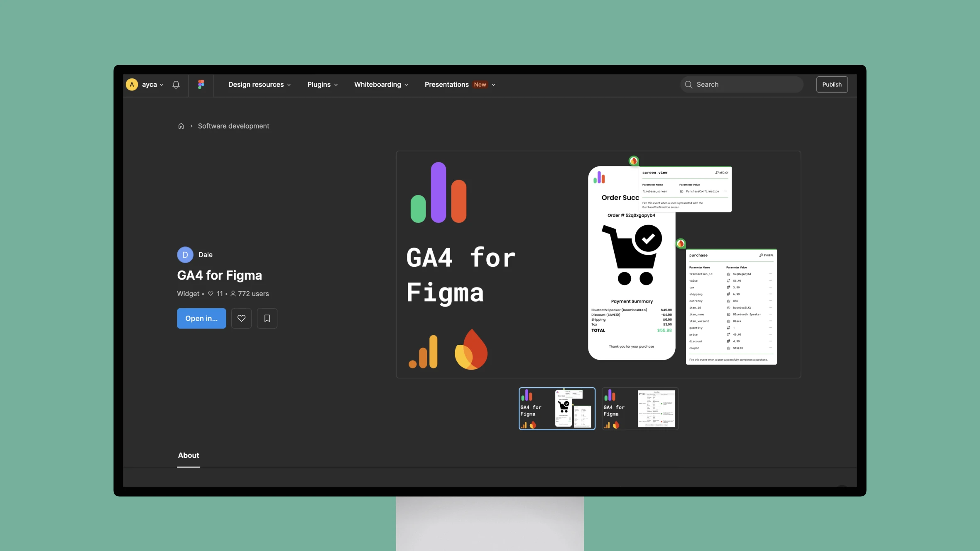Image resolution: width=980 pixels, height=551 pixels.
Task: Click Open in... button for widget
Action: [x=201, y=317]
